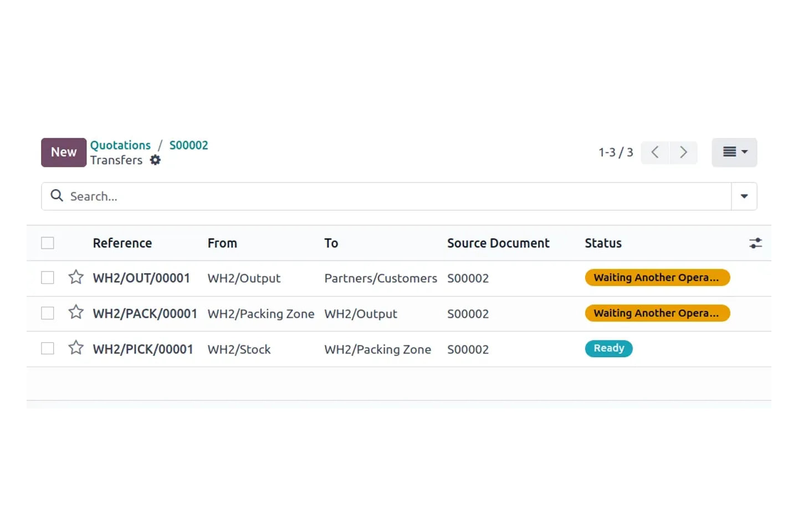
Task: Click the WH2/Stock source location cell
Action: [x=239, y=349]
